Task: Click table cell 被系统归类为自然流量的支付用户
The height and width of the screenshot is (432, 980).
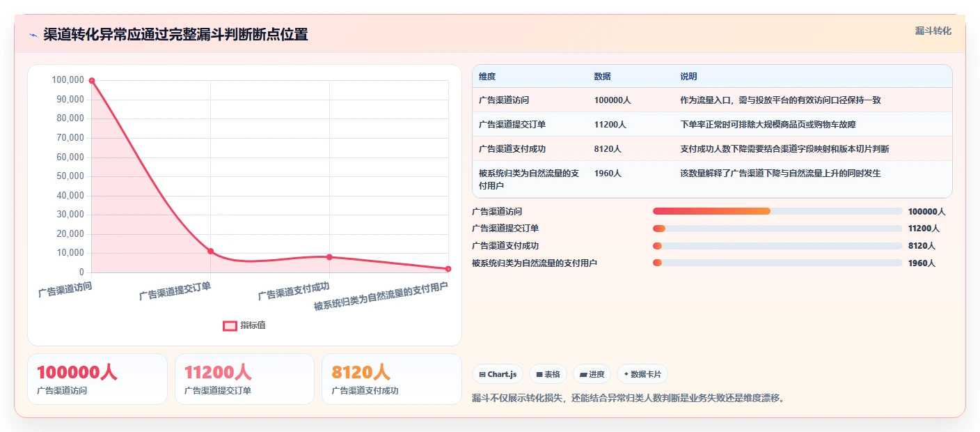Action: pos(529,180)
